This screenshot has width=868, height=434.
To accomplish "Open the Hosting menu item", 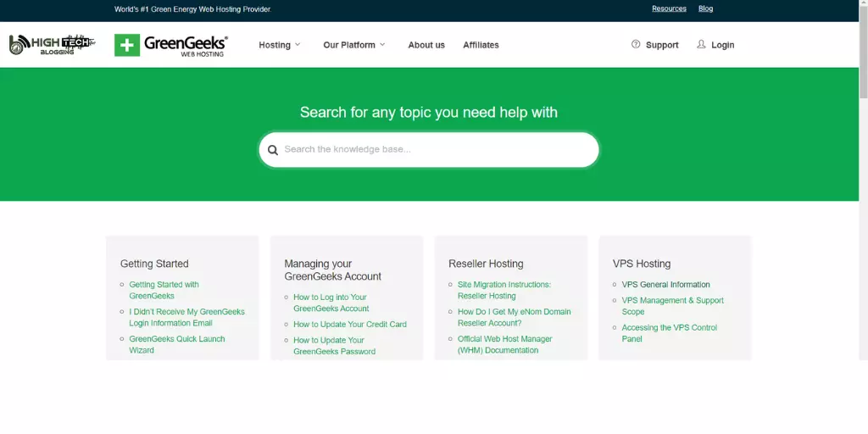I will pyautogui.click(x=275, y=45).
